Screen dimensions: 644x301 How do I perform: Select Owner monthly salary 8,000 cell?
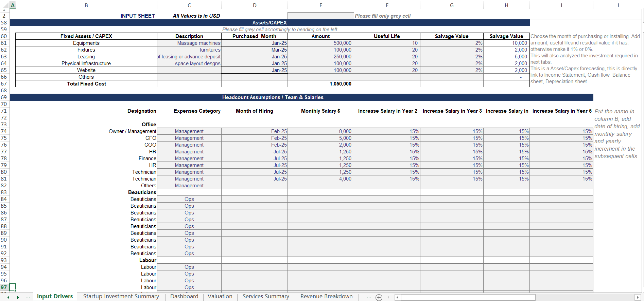(321, 131)
